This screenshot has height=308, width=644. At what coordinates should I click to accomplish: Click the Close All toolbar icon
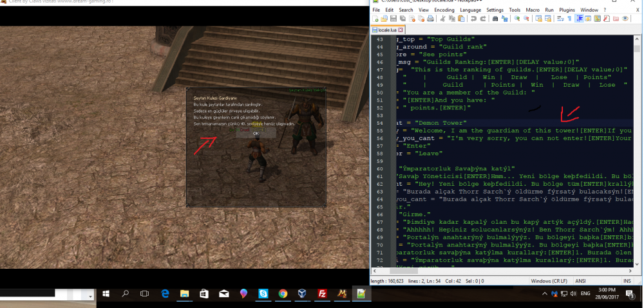point(421,19)
